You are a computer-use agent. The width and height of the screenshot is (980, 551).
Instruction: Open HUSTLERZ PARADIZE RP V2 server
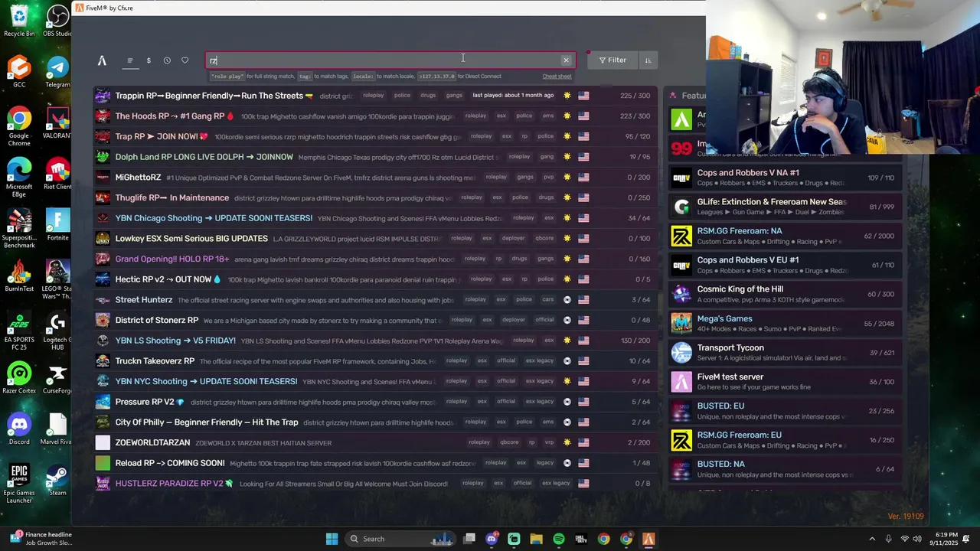tap(375, 484)
